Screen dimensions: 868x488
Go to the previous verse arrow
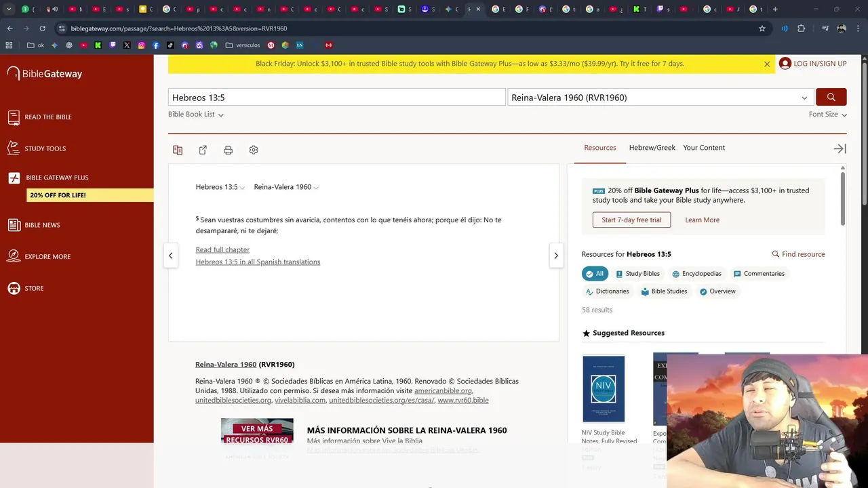pyautogui.click(x=171, y=256)
